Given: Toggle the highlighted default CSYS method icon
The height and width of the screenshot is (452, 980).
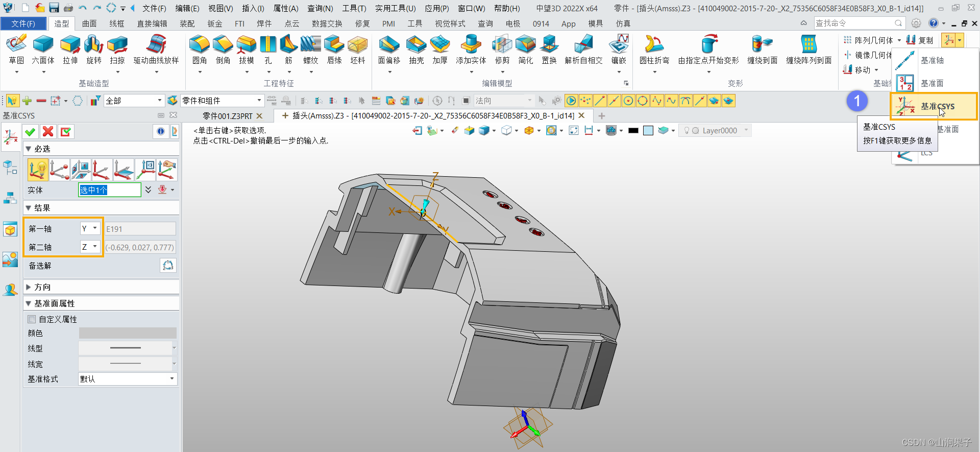Looking at the screenshot, I should click(x=38, y=170).
